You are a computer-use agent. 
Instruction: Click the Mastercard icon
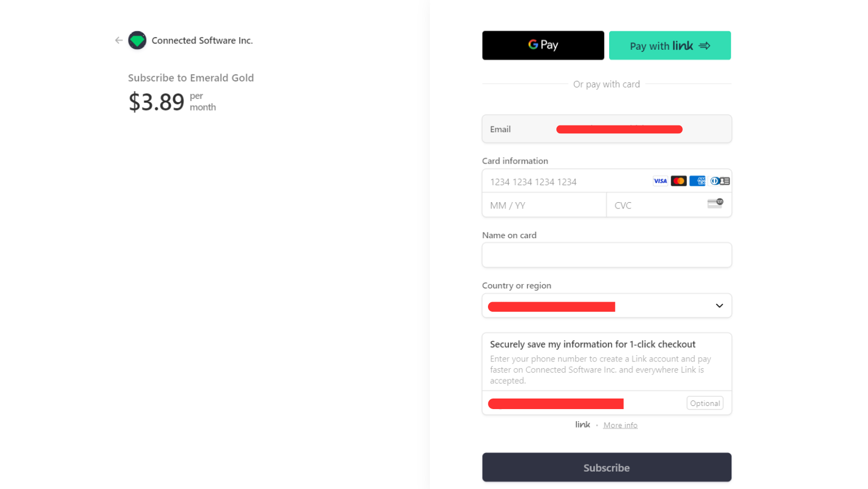pyautogui.click(x=679, y=181)
